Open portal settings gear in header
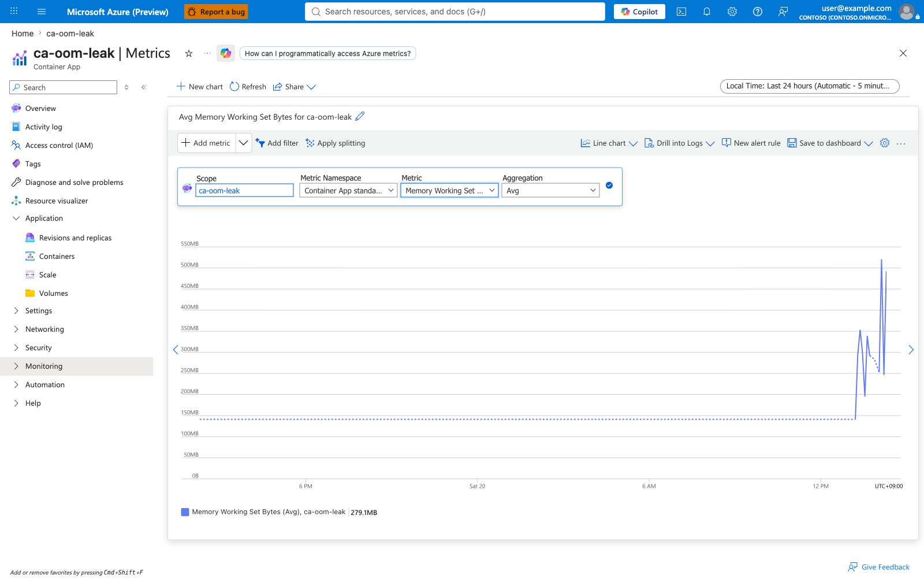Screen dimensions: 924x578 coord(732,12)
